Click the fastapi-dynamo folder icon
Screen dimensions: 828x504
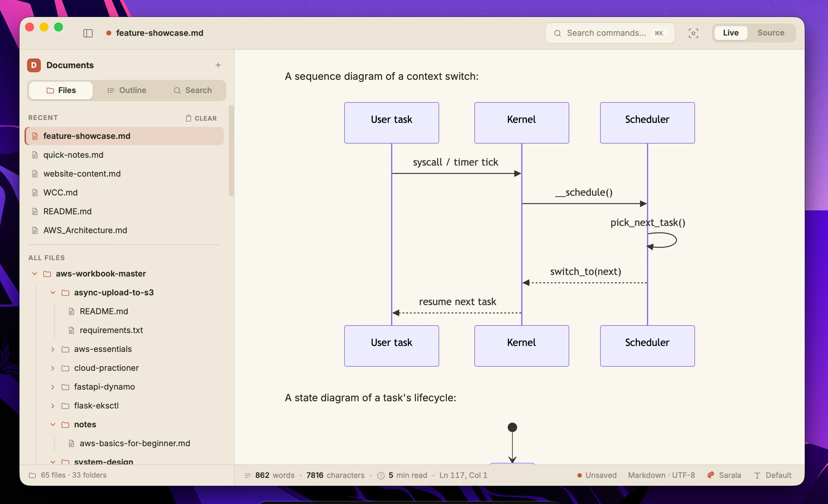pyautogui.click(x=65, y=387)
